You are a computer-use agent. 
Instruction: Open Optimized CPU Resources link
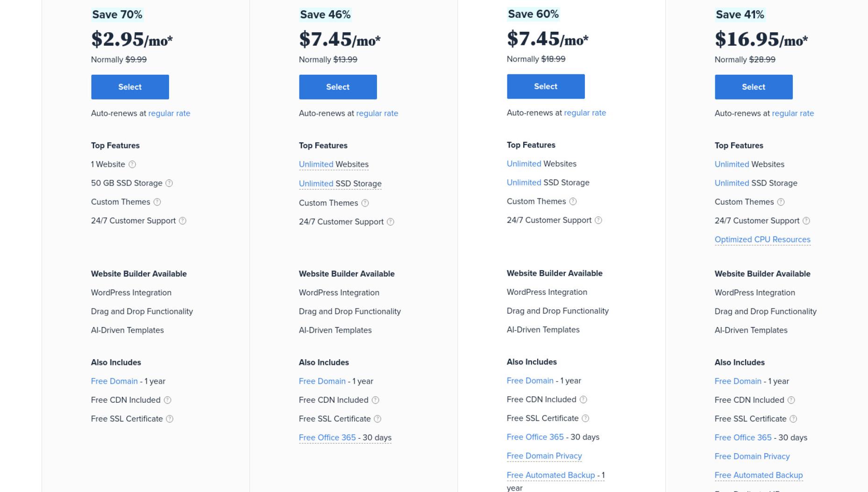coord(762,239)
